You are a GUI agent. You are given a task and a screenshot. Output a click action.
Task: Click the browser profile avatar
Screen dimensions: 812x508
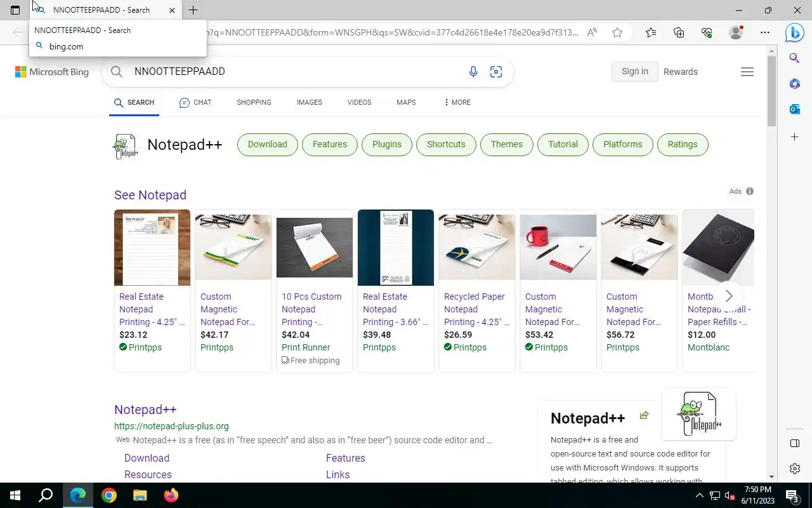pos(736,32)
